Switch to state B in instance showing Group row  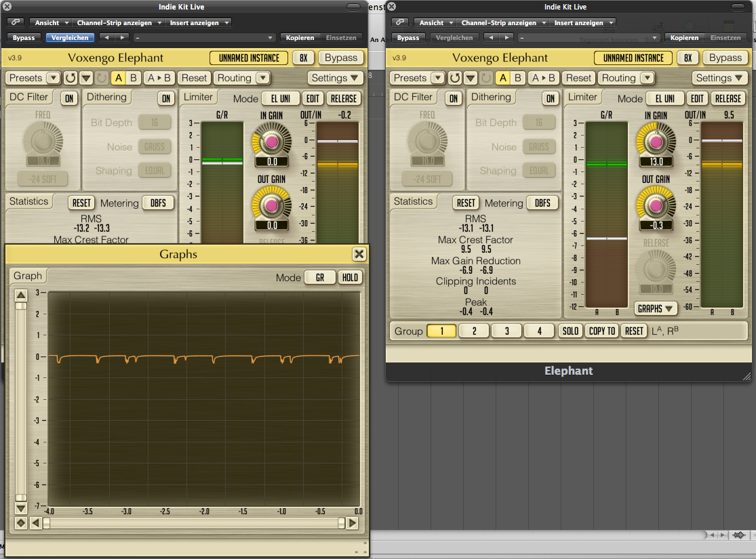click(518, 78)
